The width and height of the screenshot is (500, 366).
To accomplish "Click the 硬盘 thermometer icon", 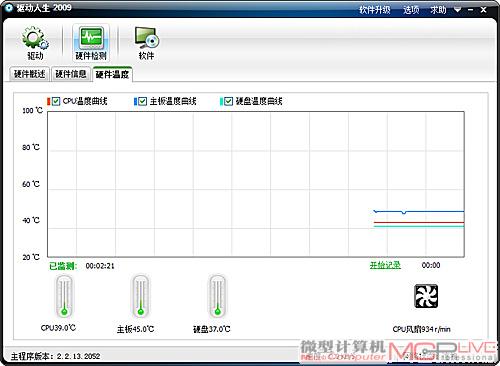I will 217,296.
